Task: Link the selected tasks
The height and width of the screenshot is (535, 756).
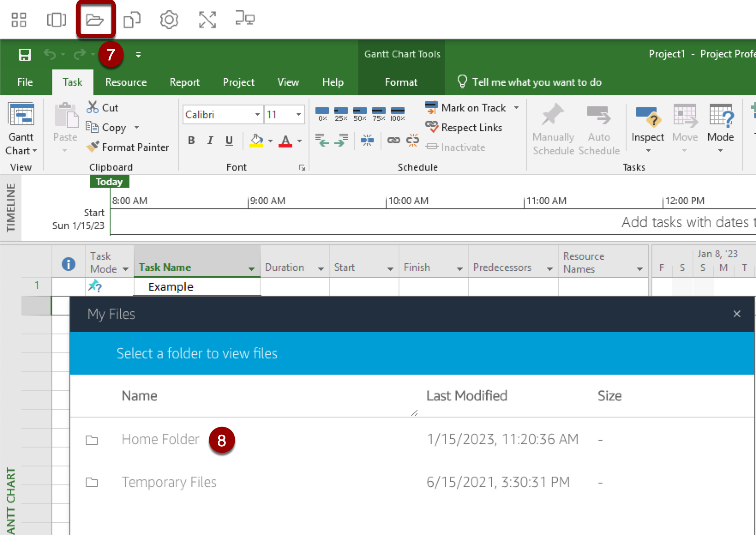Action: coord(394,140)
